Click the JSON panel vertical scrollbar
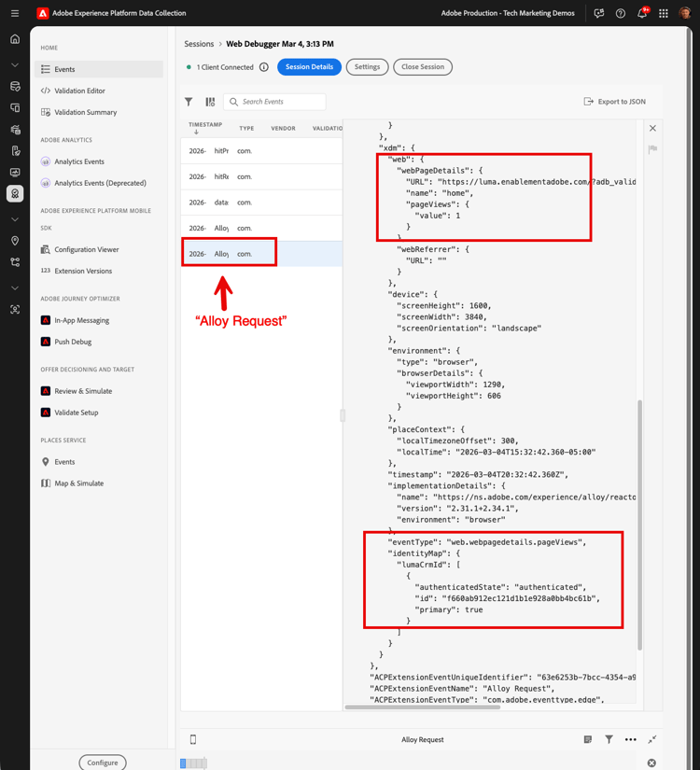Screen dimensions: 700x770 [x=639, y=525]
